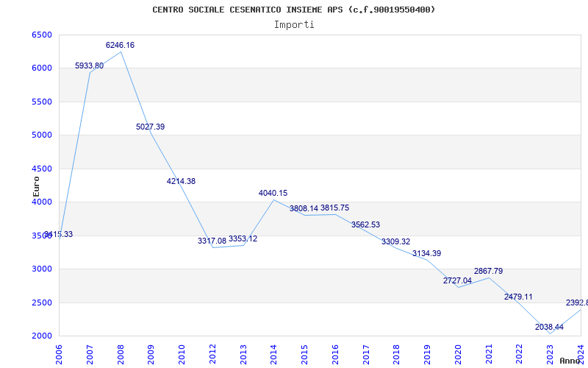
Task: Click the 2500 y-axis tick
Action: coord(42,302)
